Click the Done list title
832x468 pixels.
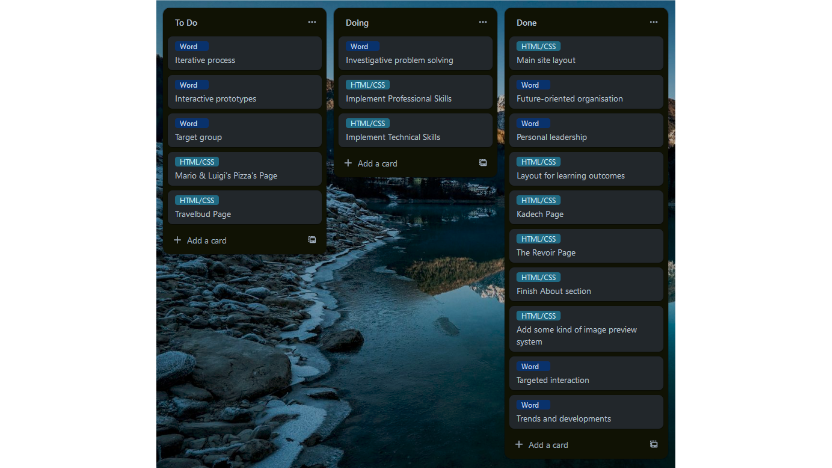(x=526, y=23)
